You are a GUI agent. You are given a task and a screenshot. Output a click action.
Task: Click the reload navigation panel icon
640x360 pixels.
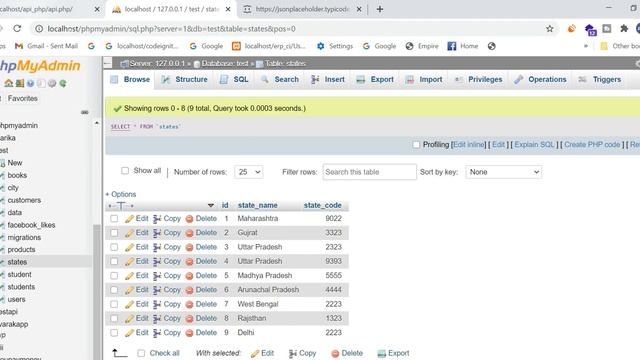point(63,83)
